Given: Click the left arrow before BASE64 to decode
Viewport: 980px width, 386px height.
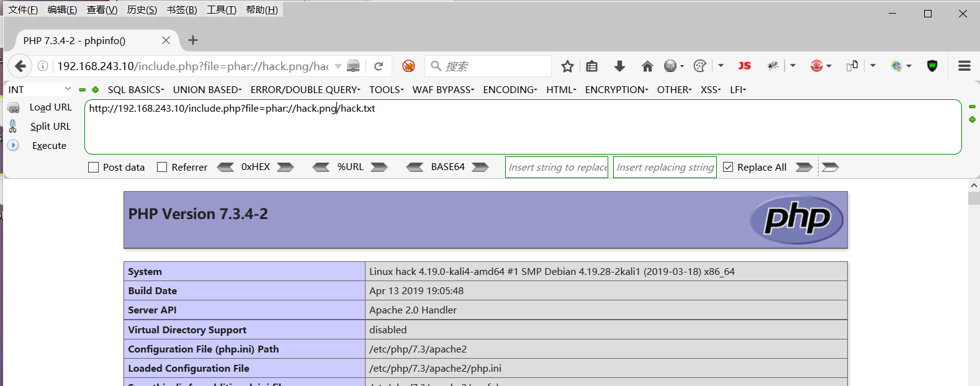Looking at the screenshot, I should coord(415,167).
